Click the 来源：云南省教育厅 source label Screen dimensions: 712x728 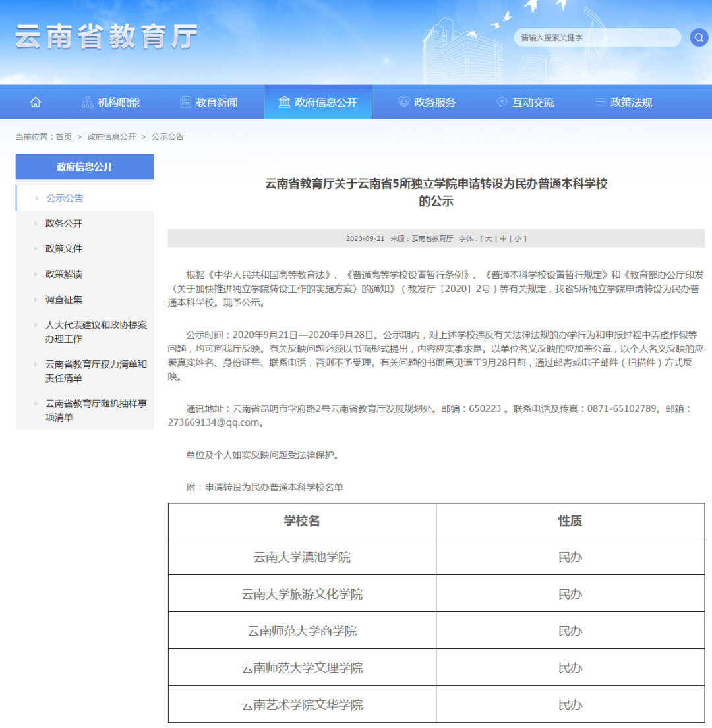point(422,238)
